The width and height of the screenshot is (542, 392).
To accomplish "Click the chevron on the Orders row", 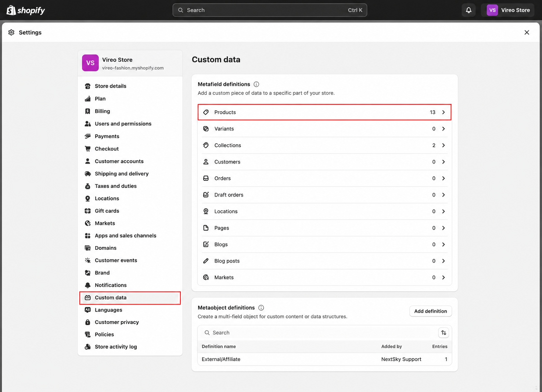I will tap(444, 178).
